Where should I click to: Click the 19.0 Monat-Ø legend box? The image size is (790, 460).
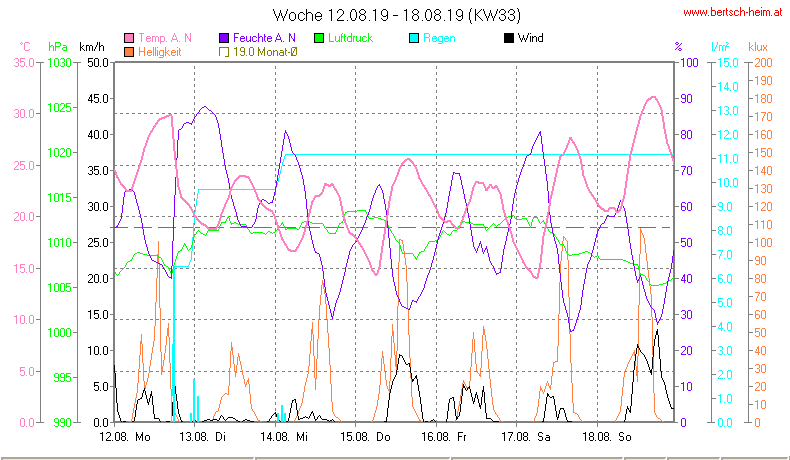[224, 52]
